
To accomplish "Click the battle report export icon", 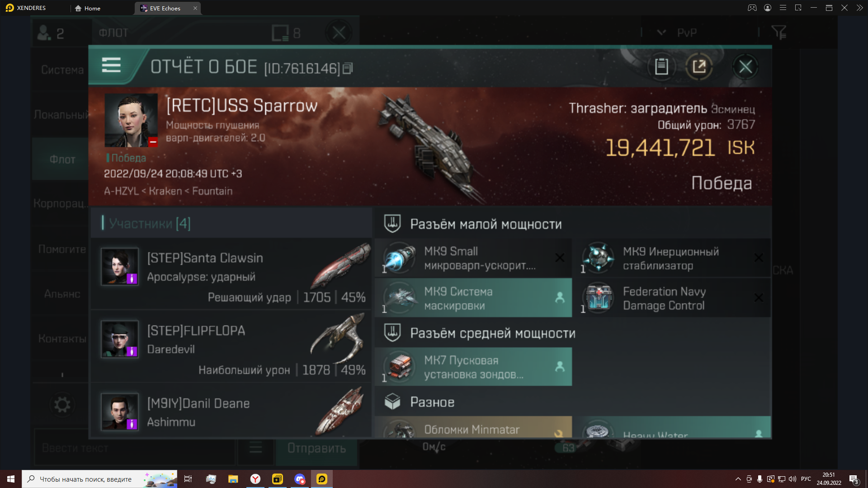I will (700, 67).
